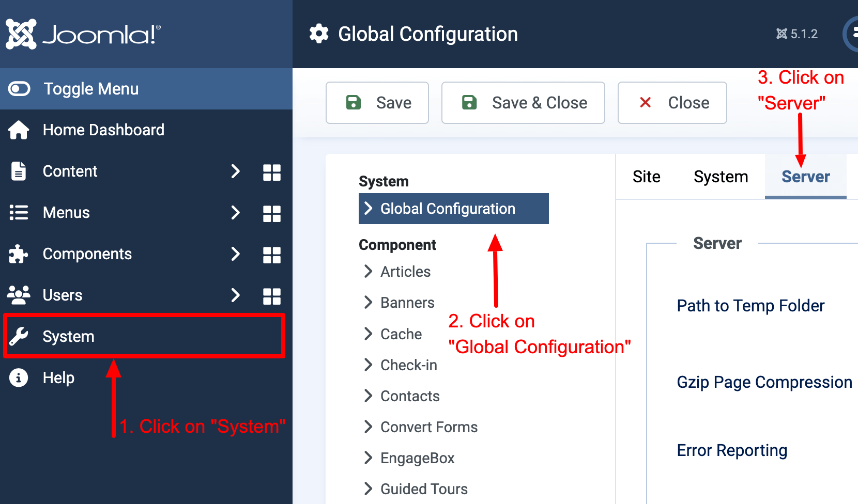
Task: Click the Gzip Page Compression label
Action: pyautogui.click(x=764, y=382)
